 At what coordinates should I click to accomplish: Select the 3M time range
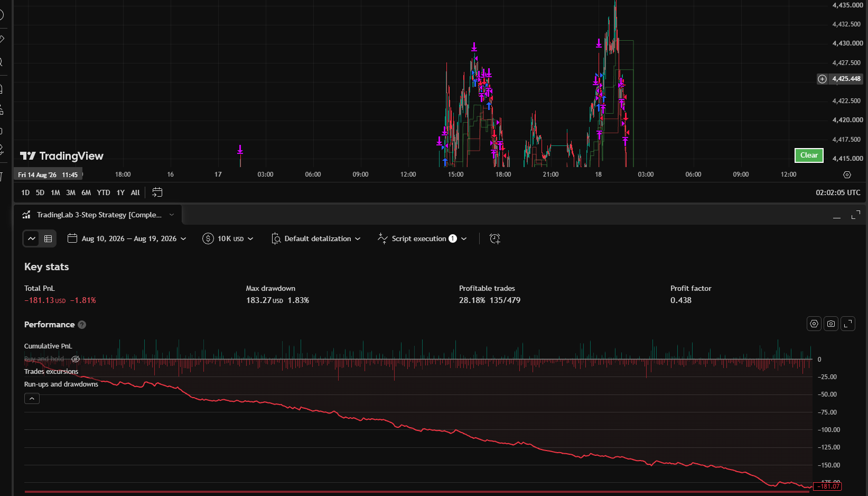click(71, 192)
